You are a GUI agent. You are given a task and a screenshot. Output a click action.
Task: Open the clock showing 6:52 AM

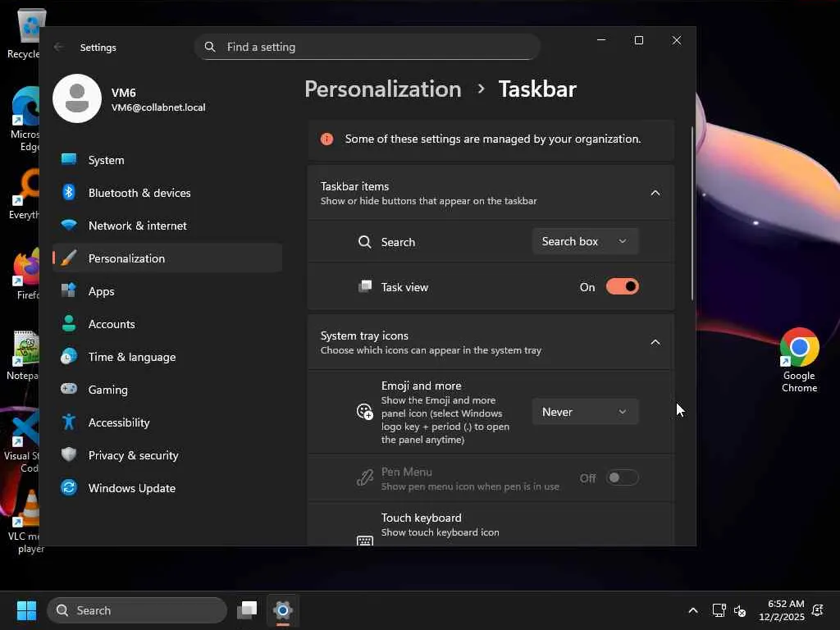(x=782, y=610)
